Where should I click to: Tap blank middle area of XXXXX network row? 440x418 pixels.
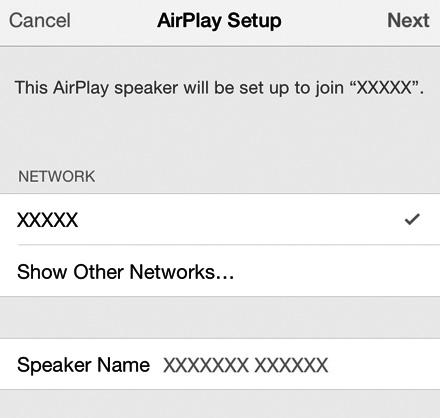click(x=240, y=220)
